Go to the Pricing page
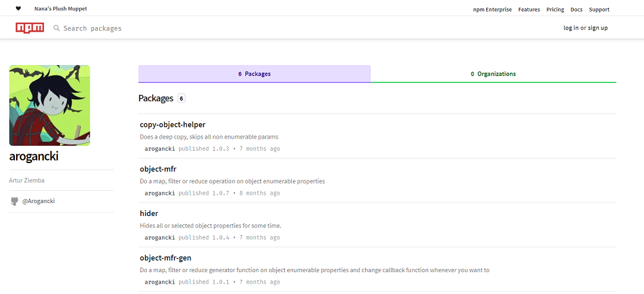This screenshot has width=644, height=294. (x=554, y=10)
